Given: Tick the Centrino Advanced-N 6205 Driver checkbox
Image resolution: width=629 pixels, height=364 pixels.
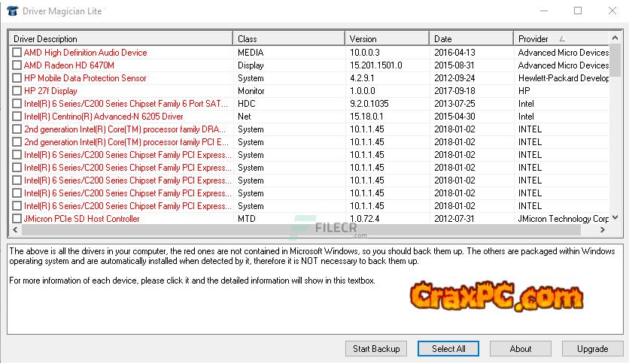Looking at the screenshot, I should coord(17,117).
